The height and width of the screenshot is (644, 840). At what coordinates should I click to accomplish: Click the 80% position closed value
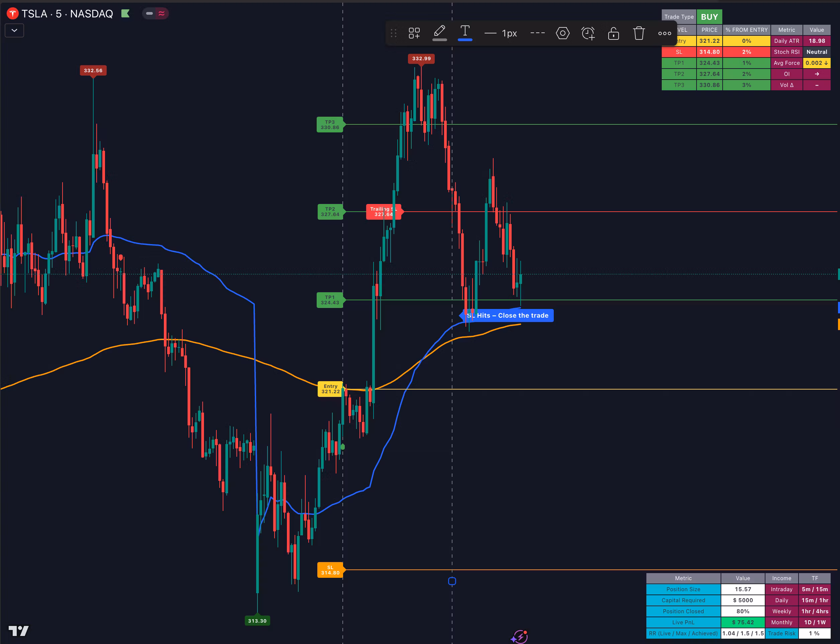click(x=743, y=612)
